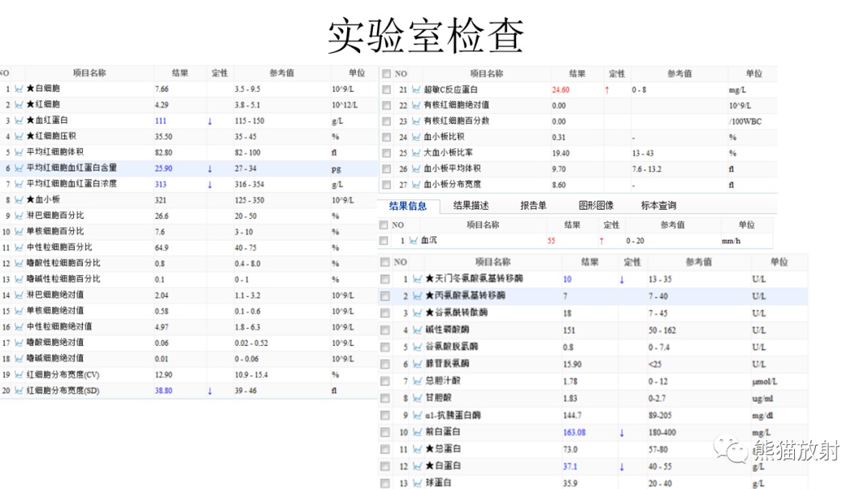Select checkbox for 腺苷脱氨酶 row

(x=385, y=364)
